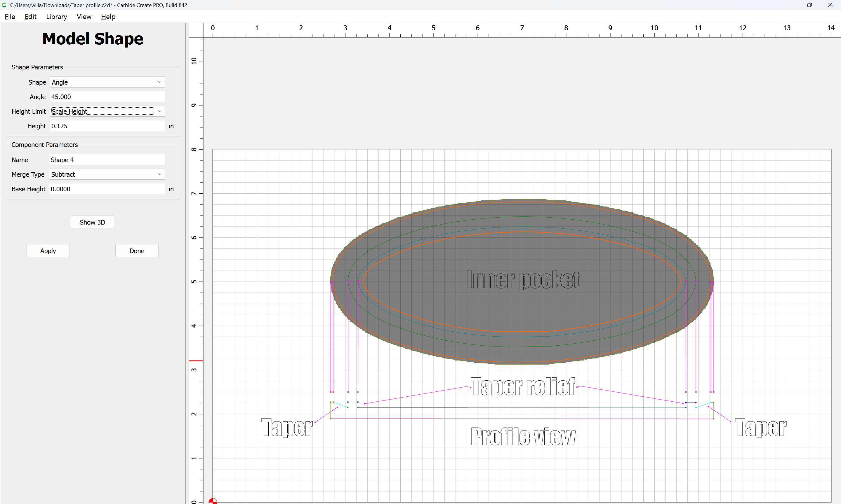Click the red origin marker on canvas
Viewport: 841px width, 504px height.
click(x=213, y=501)
